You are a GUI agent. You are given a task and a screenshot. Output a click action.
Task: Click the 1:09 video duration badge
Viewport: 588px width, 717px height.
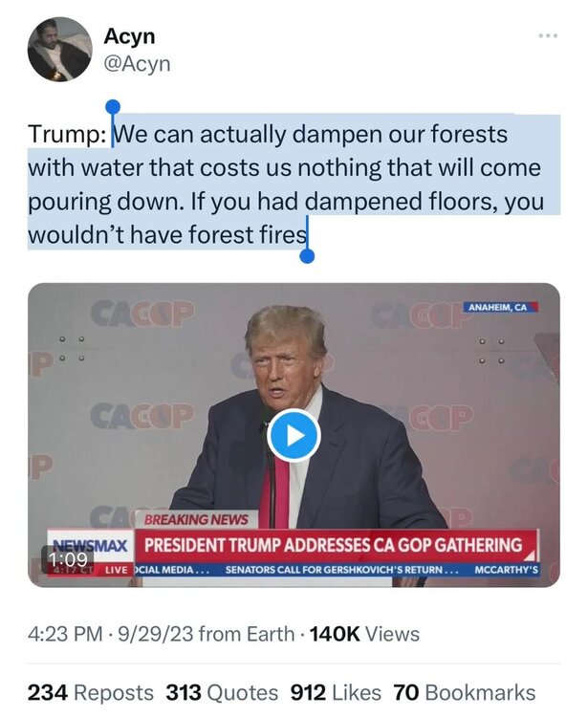point(67,557)
